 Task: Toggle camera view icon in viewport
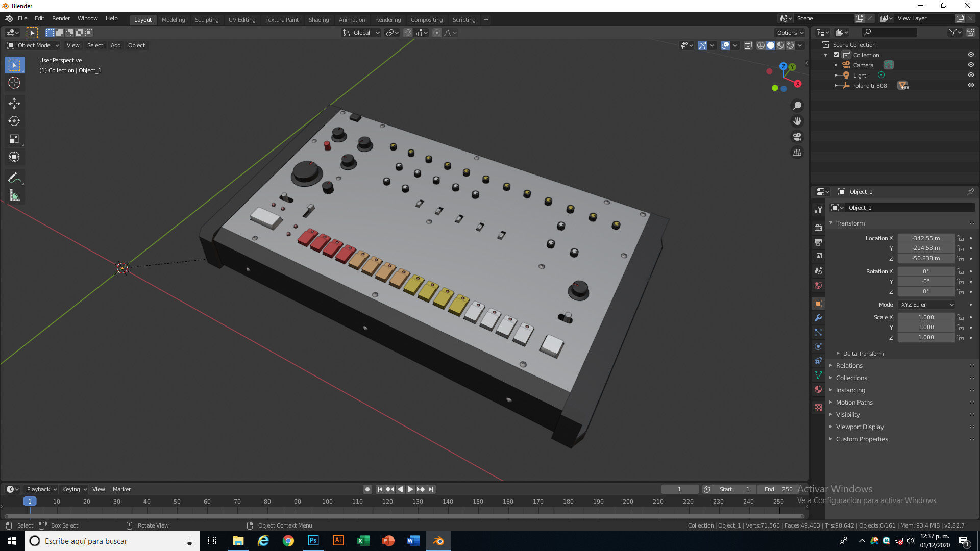797,137
